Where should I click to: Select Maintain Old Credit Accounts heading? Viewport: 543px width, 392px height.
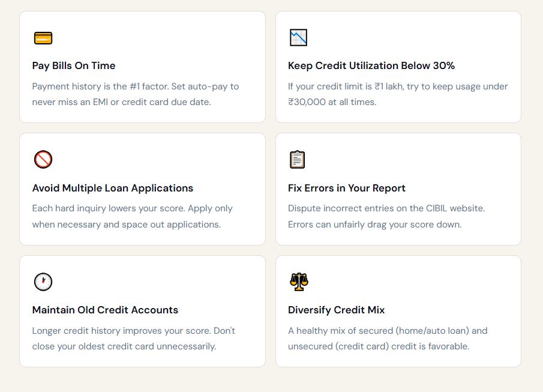105,310
